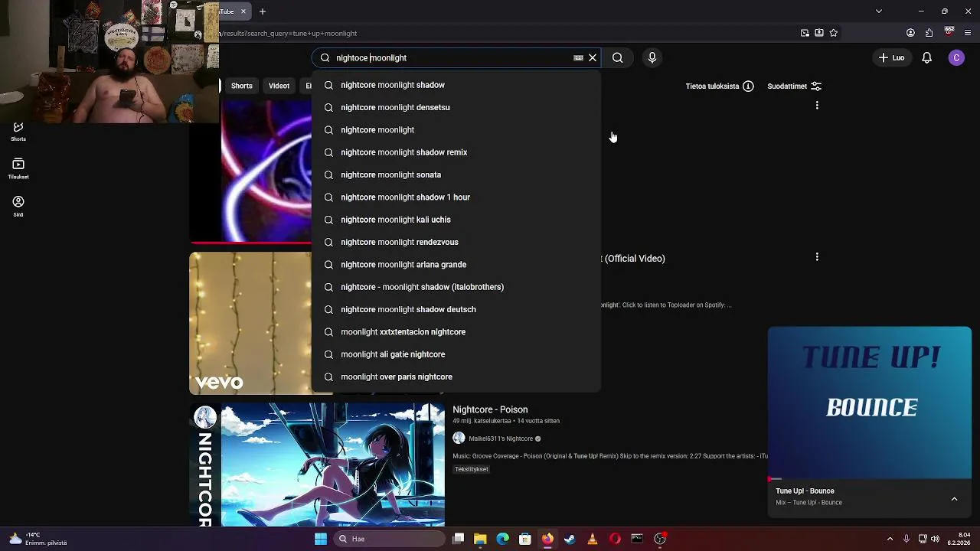Click the browser address bar URL

tap(290, 34)
